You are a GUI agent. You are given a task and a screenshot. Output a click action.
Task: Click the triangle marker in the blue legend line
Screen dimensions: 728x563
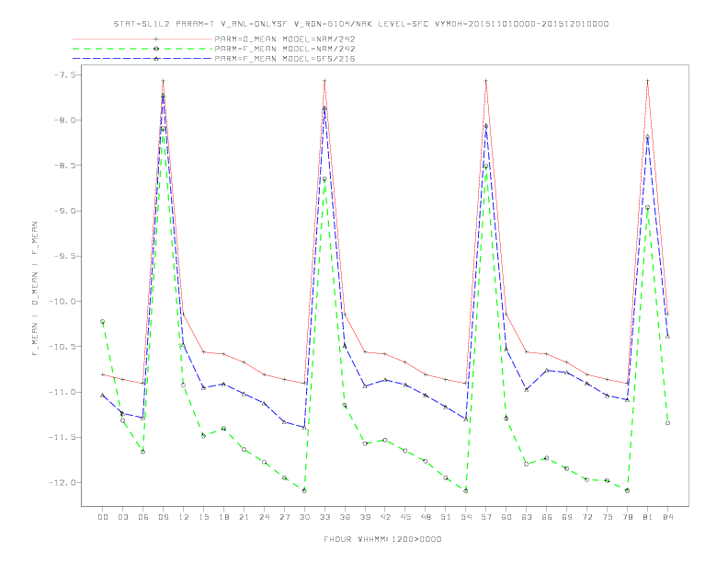[156, 59]
